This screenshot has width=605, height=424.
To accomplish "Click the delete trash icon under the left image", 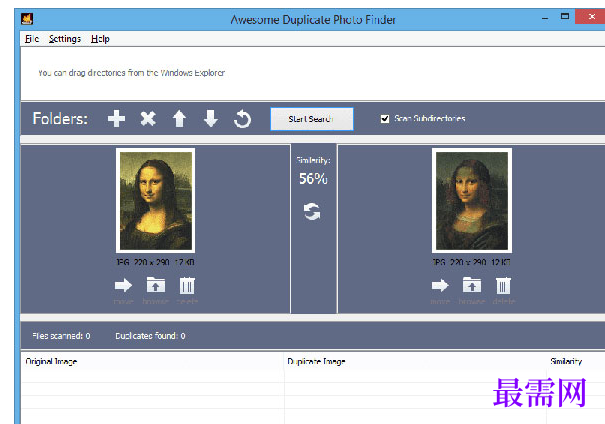I will coord(187,285).
